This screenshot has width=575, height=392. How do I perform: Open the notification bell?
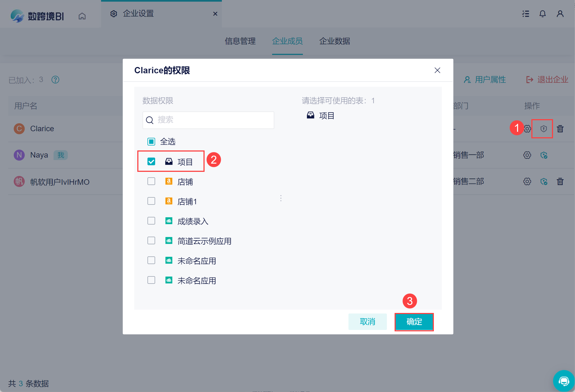click(542, 14)
